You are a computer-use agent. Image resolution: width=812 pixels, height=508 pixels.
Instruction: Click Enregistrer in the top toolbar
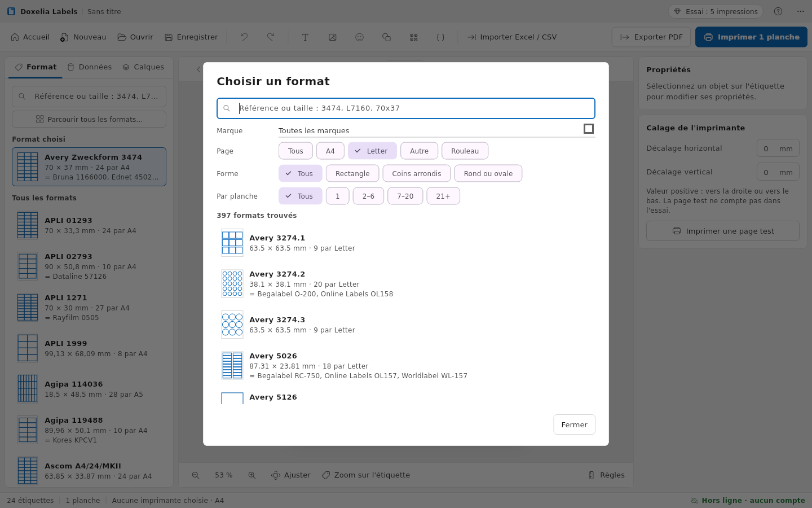point(191,37)
